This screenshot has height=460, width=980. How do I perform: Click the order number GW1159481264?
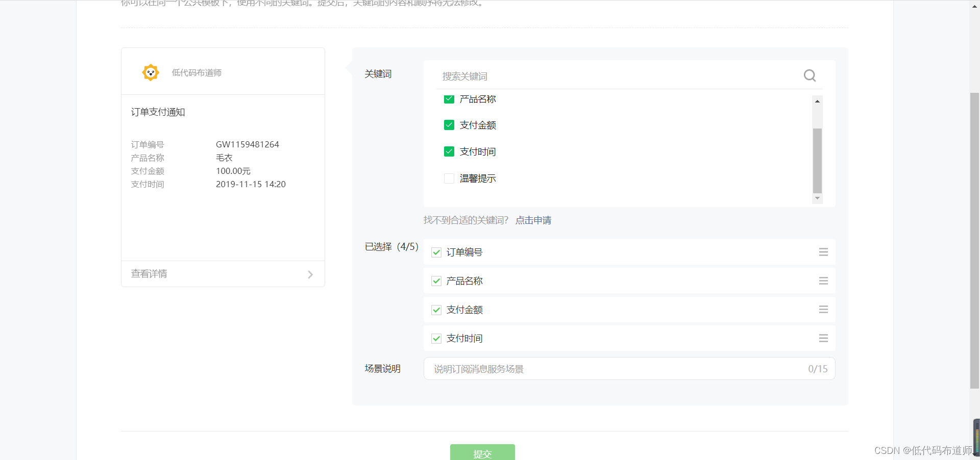[x=248, y=144]
